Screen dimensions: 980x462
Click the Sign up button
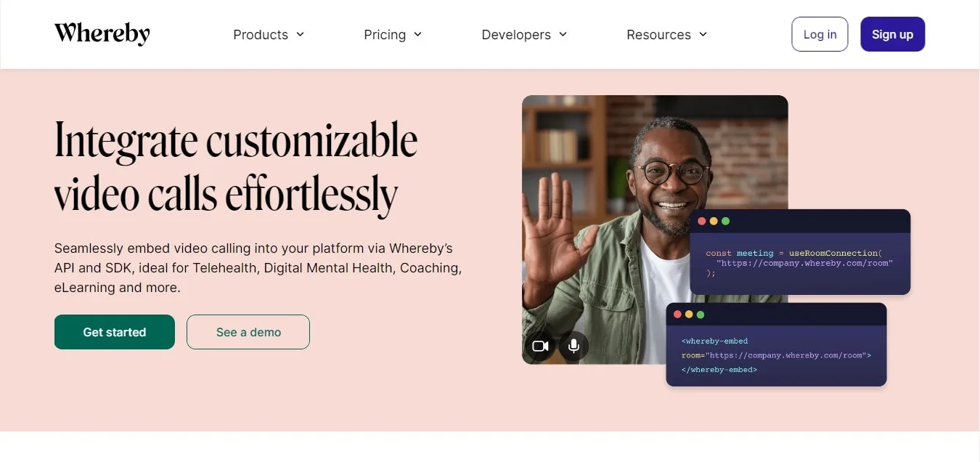click(x=892, y=34)
